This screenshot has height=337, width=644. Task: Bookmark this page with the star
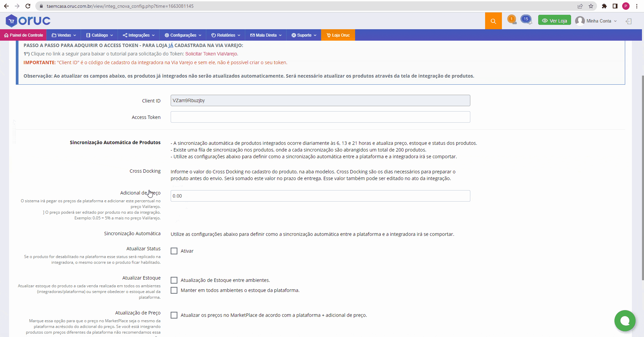pos(591,6)
